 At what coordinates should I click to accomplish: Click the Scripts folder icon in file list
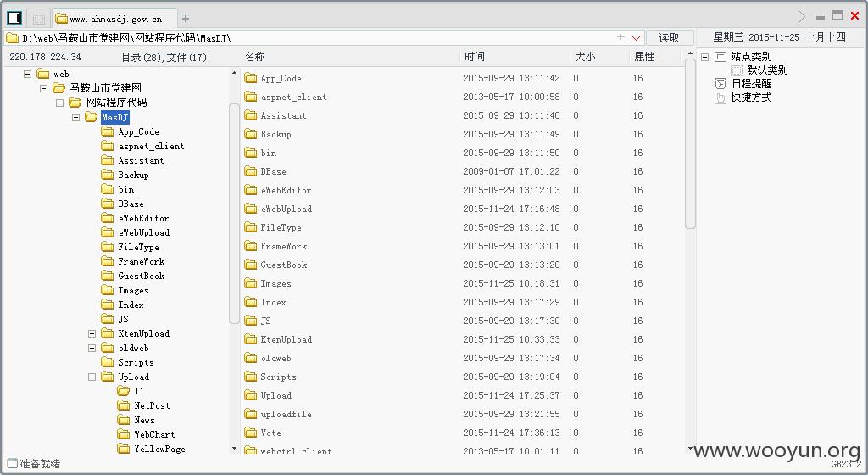(251, 377)
